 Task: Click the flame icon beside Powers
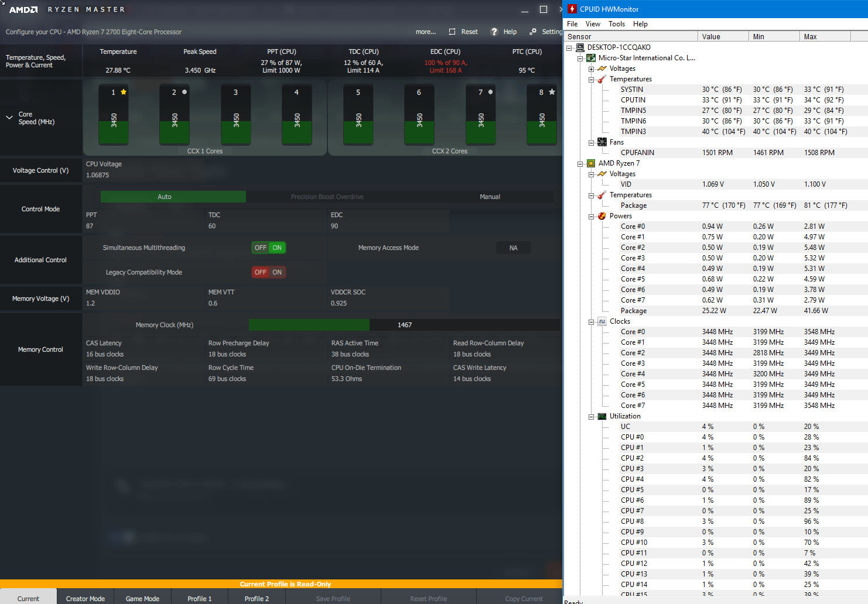coord(602,216)
